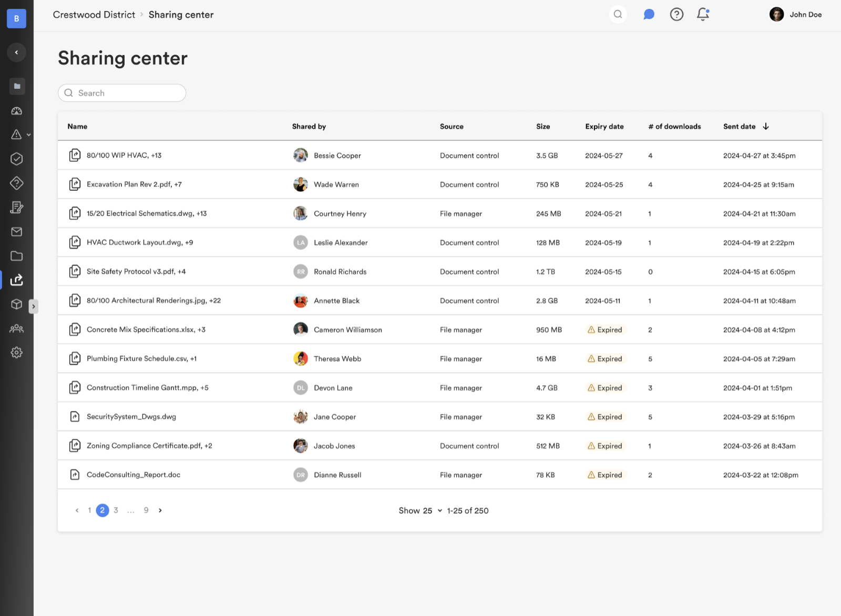Screen dimensions: 841x616
Task: Open the notifications bell
Action: pyautogui.click(x=703, y=15)
